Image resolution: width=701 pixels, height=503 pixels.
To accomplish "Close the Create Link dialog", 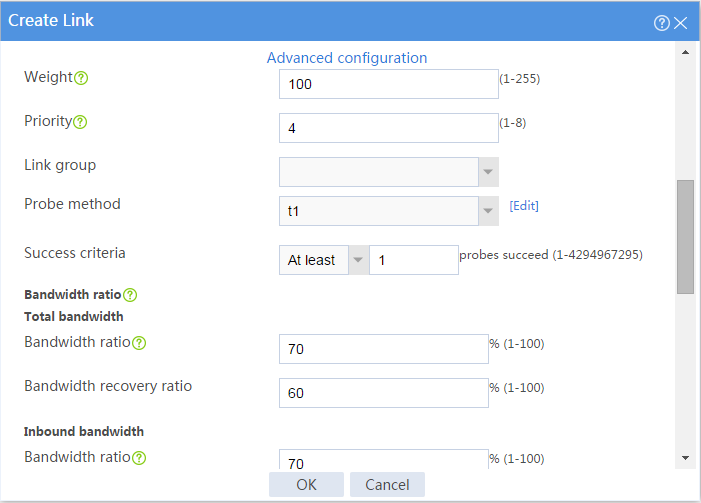I will click(680, 23).
